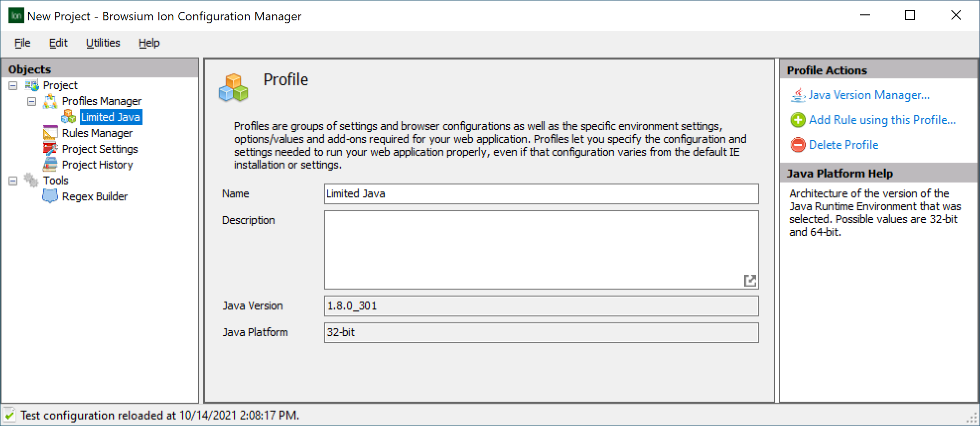Open Java Version Manager link
980x426 pixels.
[x=869, y=95]
